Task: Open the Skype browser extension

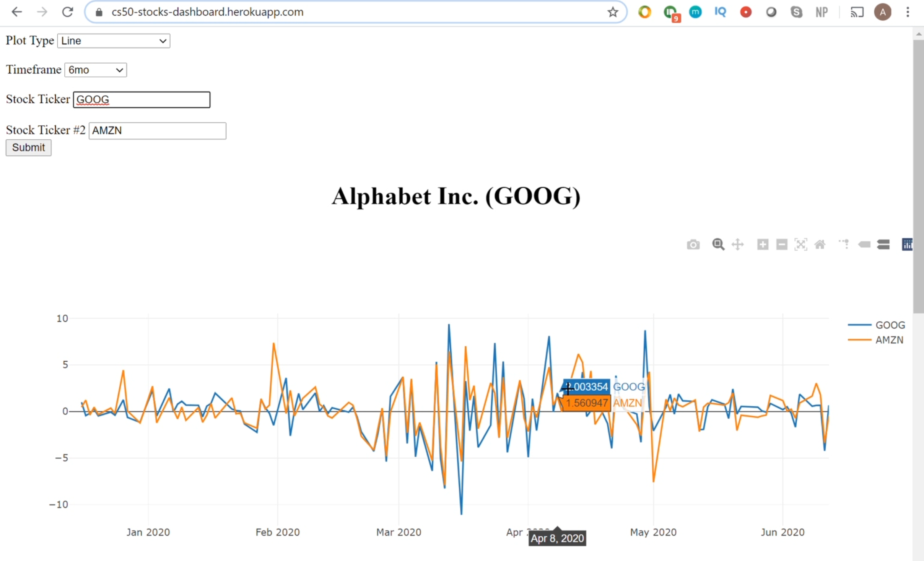Action: point(797,12)
